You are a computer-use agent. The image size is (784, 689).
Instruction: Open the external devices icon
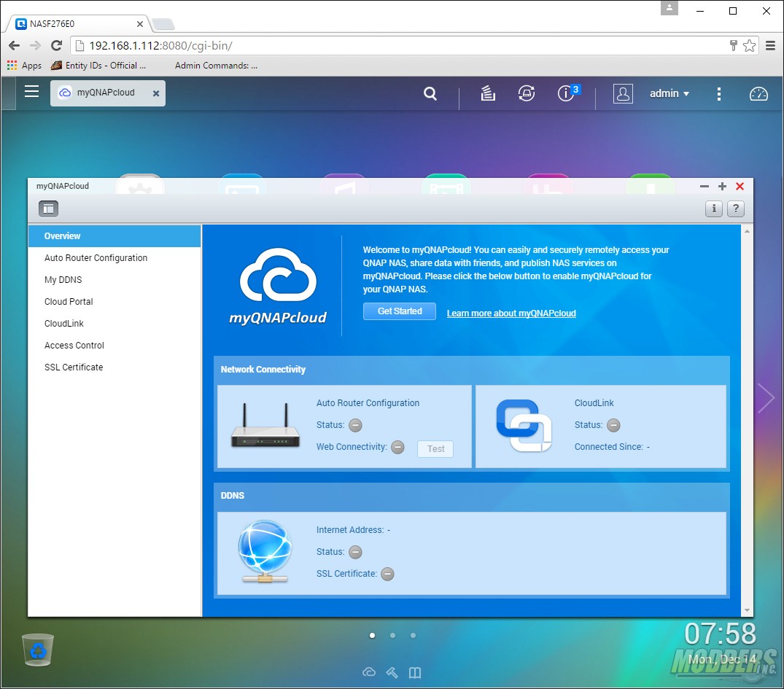point(526,93)
